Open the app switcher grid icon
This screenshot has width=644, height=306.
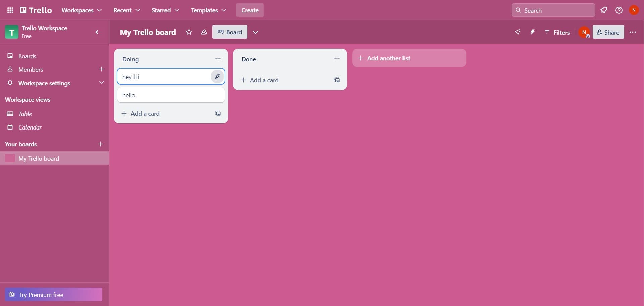[10, 10]
